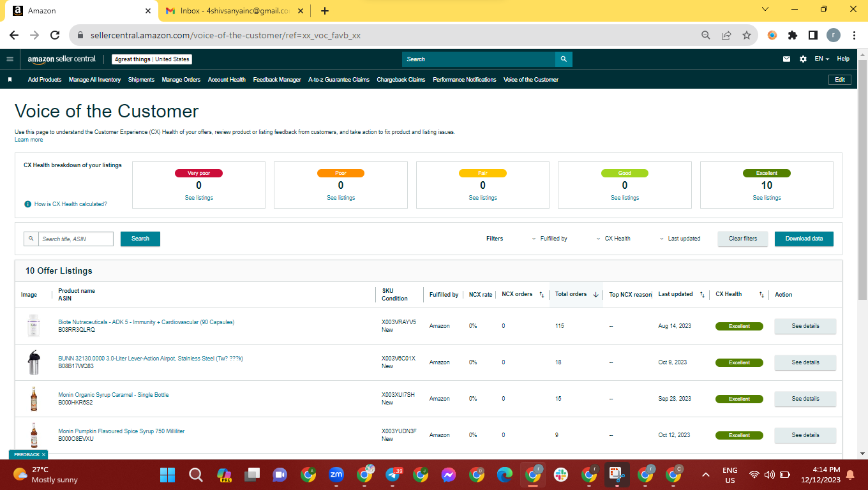The width and height of the screenshot is (868, 490).
Task: Click the BUNN Airpot product thumbnail
Action: [x=34, y=362]
